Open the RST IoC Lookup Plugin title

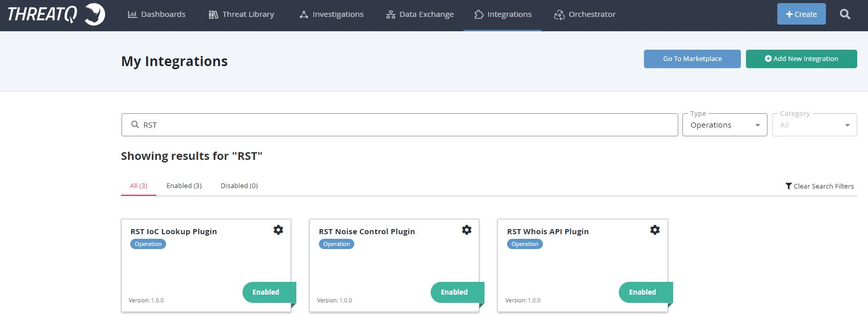[174, 232]
